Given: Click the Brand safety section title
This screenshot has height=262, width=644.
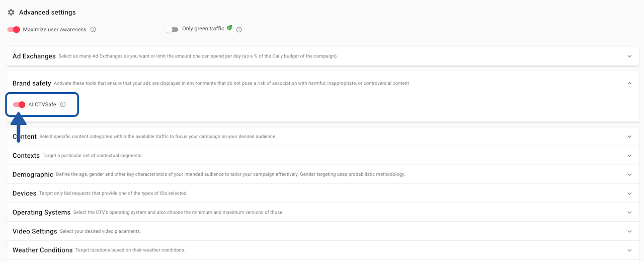Looking at the screenshot, I should (x=32, y=83).
